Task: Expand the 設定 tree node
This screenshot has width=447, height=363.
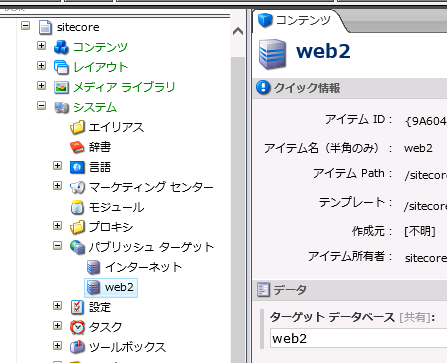Action: [57, 306]
